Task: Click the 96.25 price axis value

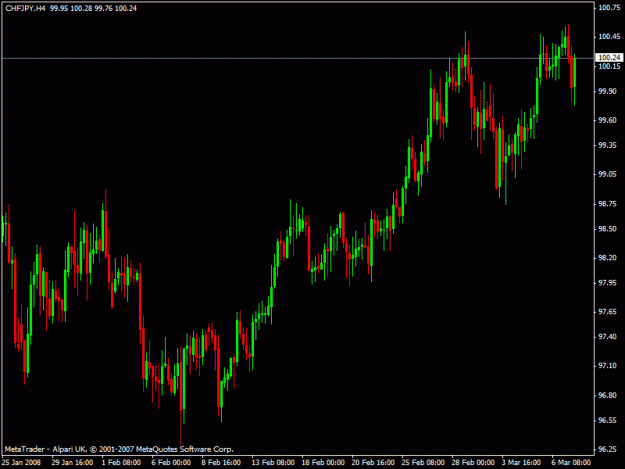Action: pyautogui.click(x=608, y=449)
